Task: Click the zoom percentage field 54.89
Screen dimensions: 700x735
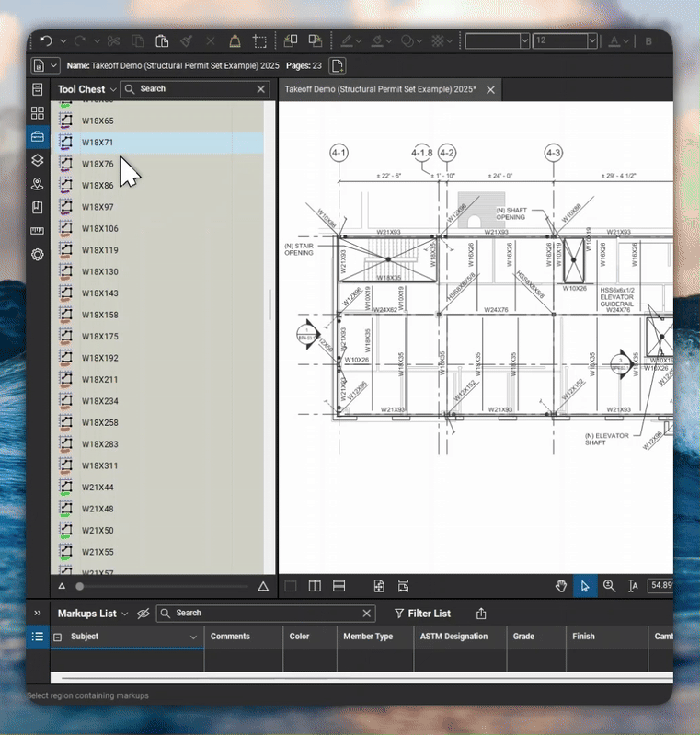Action: click(x=660, y=585)
